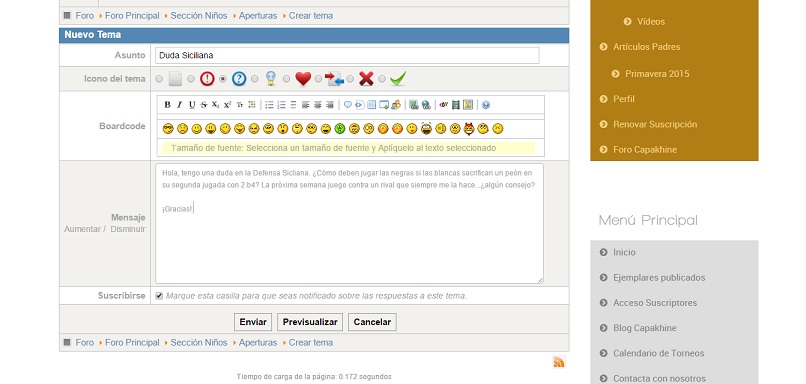Focus the Asunto subject field
This screenshot has width=806, height=384.
pos(347,56)
